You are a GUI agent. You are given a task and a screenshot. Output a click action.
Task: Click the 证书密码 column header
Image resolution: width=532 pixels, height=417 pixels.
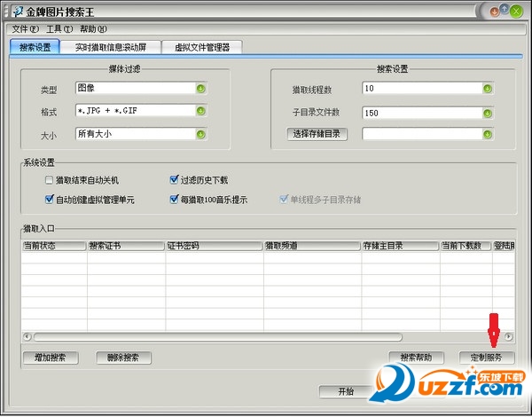tap(214, 246)
